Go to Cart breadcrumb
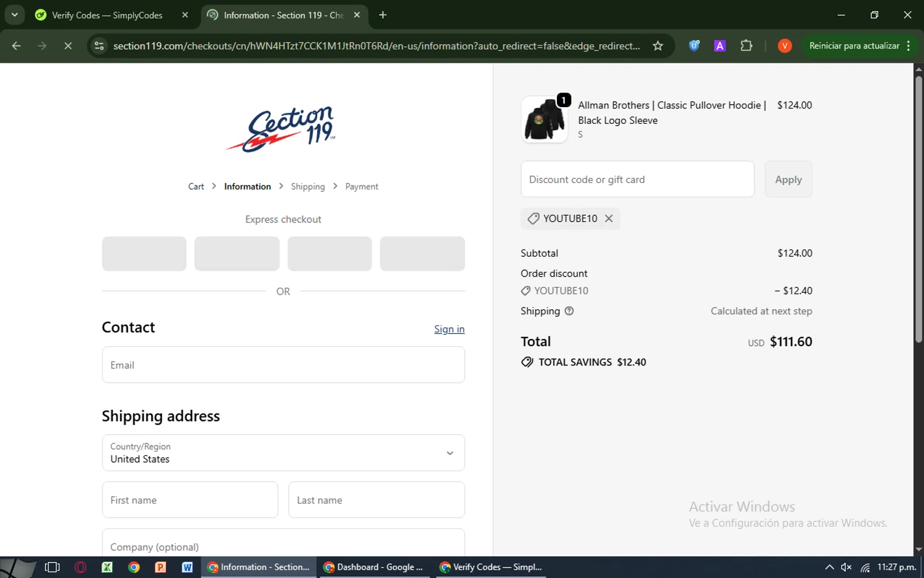924x578 pixels. coord(196,187)
